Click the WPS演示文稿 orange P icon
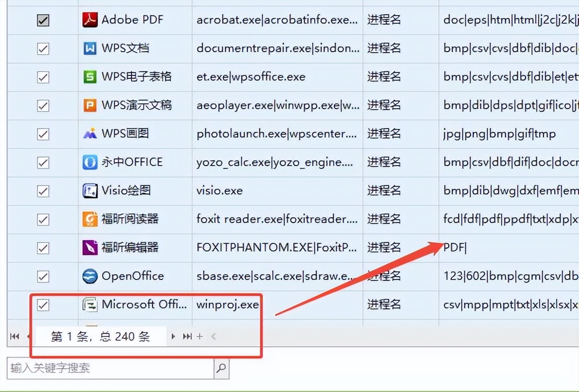This screenshot has height=392, width=579. pyautogui.click(x=90, y=105)
